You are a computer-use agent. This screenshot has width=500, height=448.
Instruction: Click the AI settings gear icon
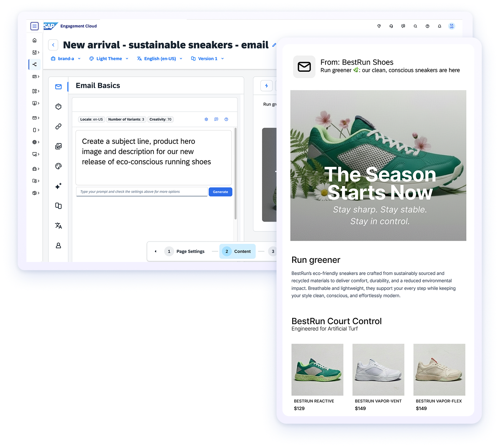point(206,119)
